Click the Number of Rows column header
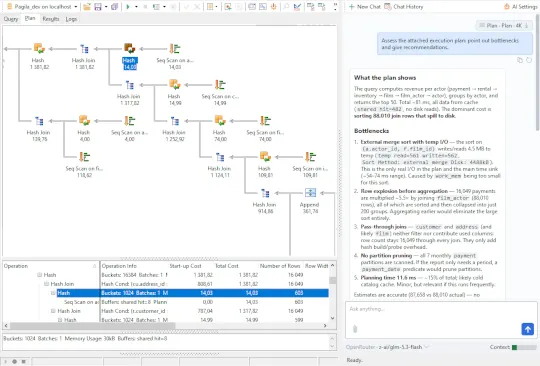540x366 pixels. (x=280, y=266)
